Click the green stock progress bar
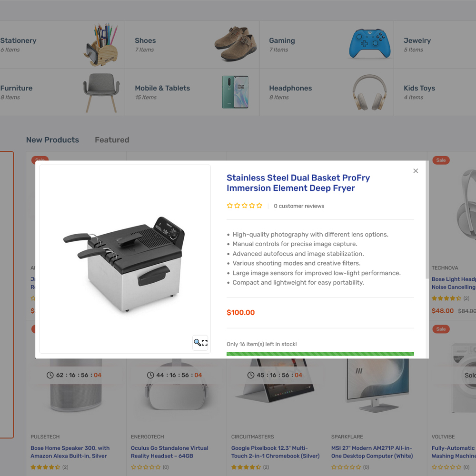The image size is (476, 476). (320, 354)
